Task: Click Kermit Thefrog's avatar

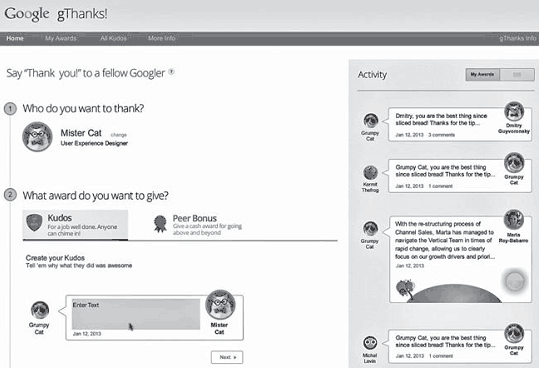Action: point(371,172)
